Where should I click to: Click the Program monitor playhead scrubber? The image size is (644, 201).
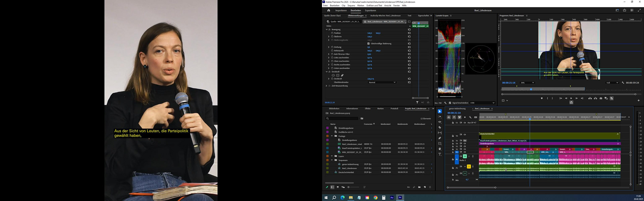[531, 89]
